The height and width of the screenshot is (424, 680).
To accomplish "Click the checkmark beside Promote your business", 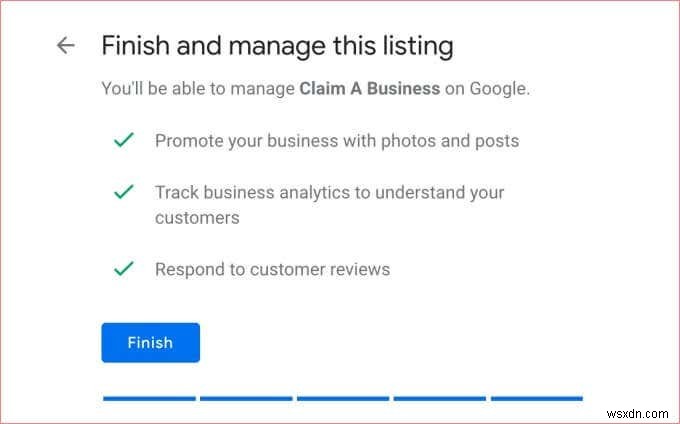I will 124,141.
